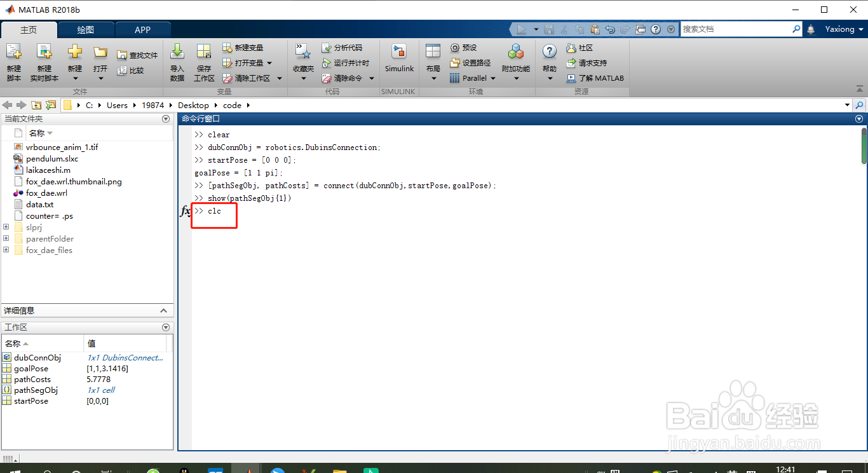Click the switch windows icon in quick access bar
This screenshot has height=473, width=868.
[641, 29]
